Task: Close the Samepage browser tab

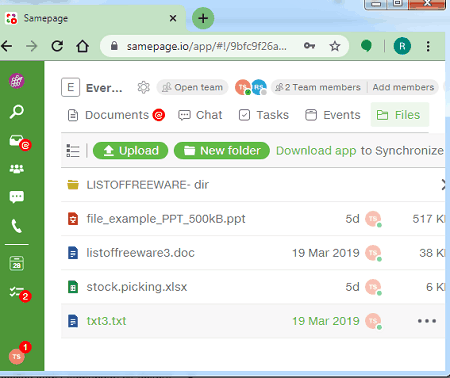Action: [x=173, y=18]
